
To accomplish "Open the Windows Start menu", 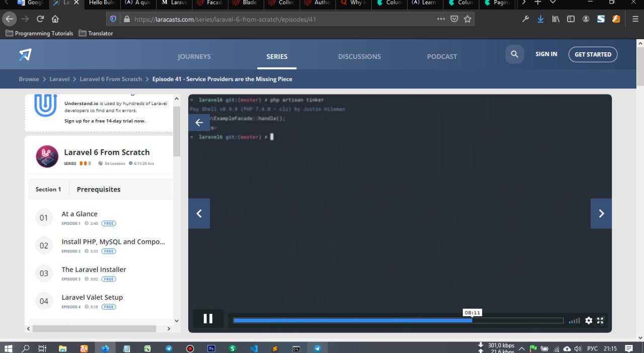I will 9,348.
